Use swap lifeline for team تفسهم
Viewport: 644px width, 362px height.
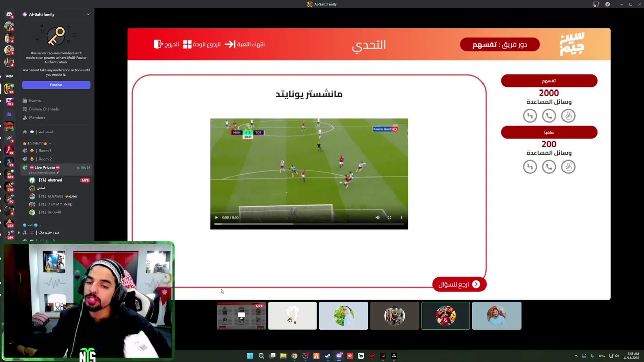(x=530, y=116)
